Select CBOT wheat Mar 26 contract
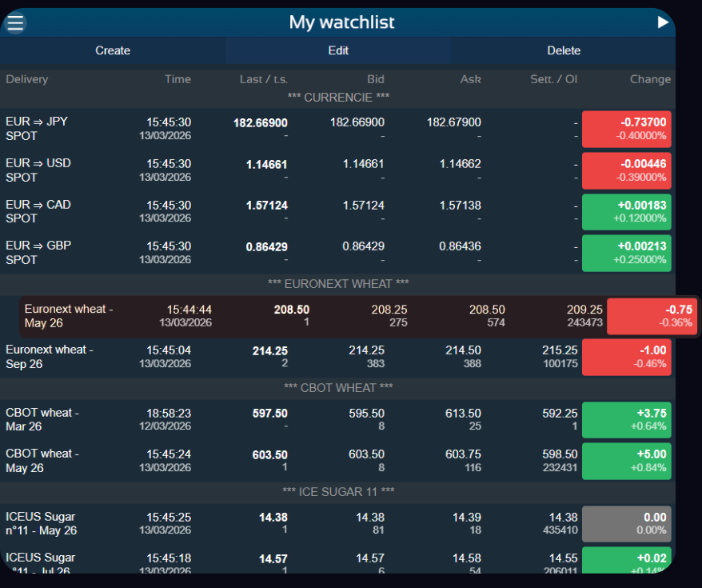The image size is (702, 588). (42, 420)
